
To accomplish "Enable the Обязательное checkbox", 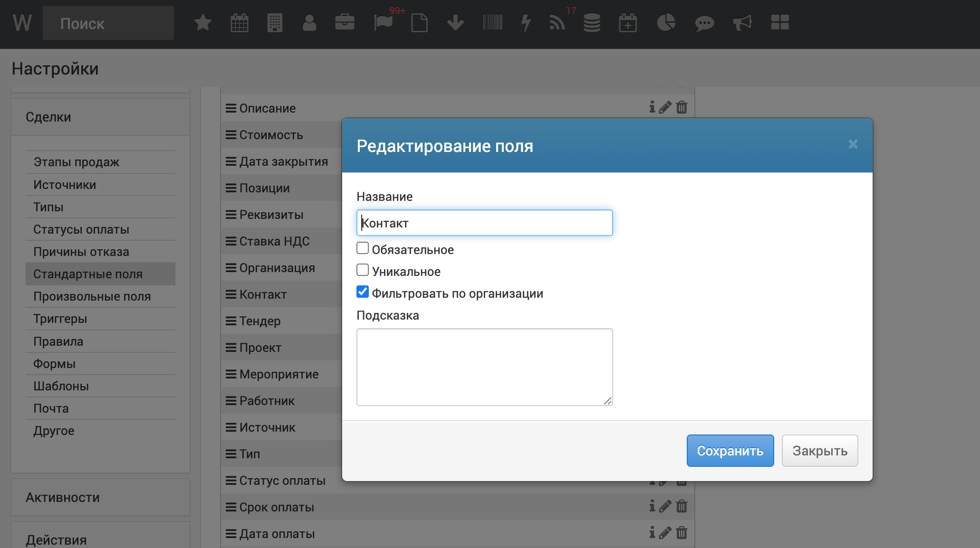I will coord(363,248).
